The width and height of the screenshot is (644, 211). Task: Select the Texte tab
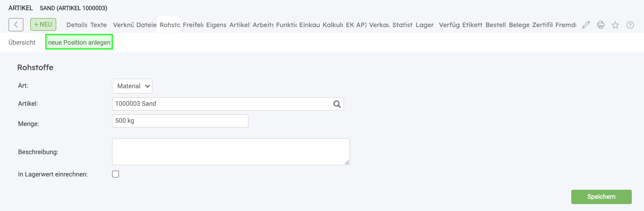tap(98, 25)
